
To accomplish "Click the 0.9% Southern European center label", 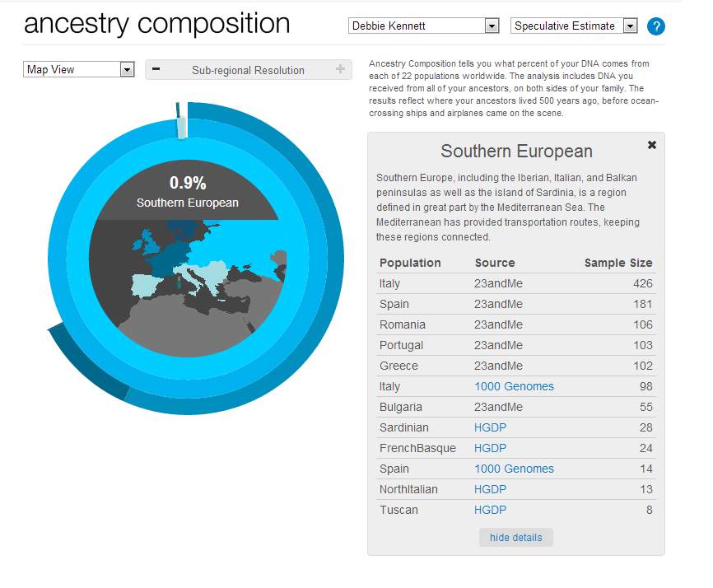I will [x=187, y=189].
